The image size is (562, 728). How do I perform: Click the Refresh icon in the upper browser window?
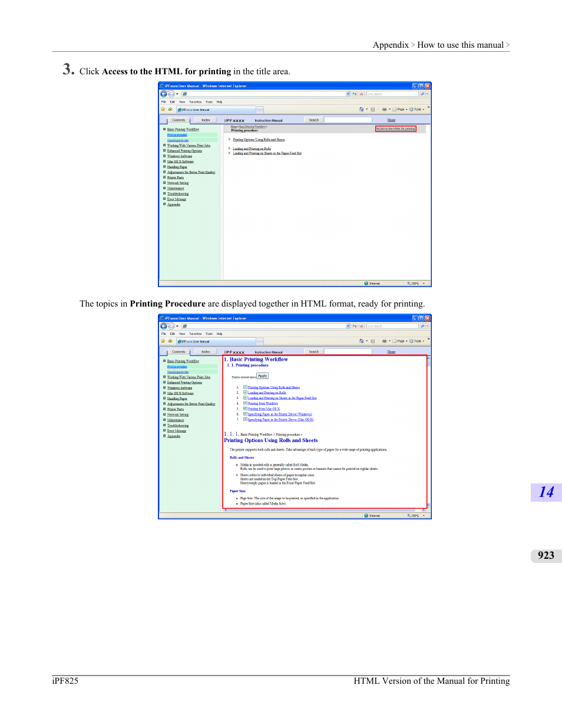[x=355, y=94]
